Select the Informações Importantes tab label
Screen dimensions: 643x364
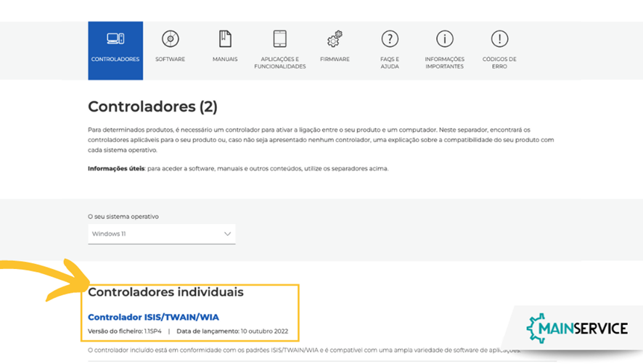[x=444, y=62]
